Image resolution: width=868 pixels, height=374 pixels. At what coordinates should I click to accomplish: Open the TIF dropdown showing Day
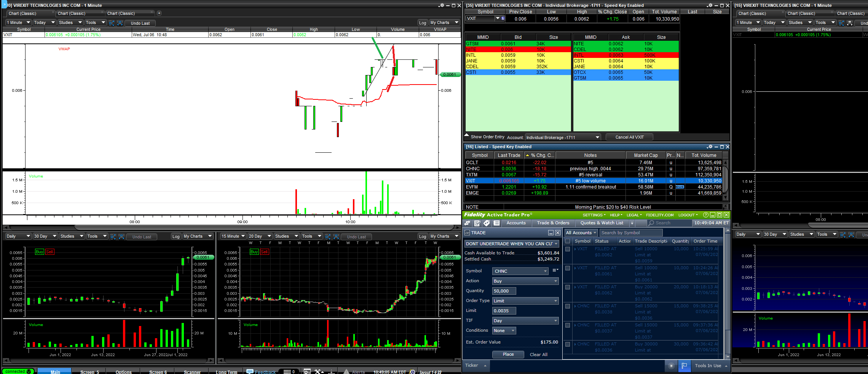(525, 321)
